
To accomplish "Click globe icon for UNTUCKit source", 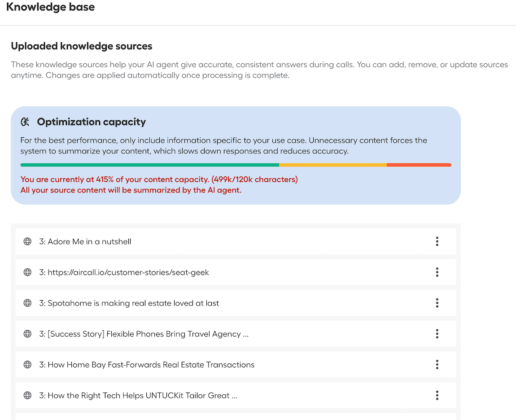I will tap(27, 396).
